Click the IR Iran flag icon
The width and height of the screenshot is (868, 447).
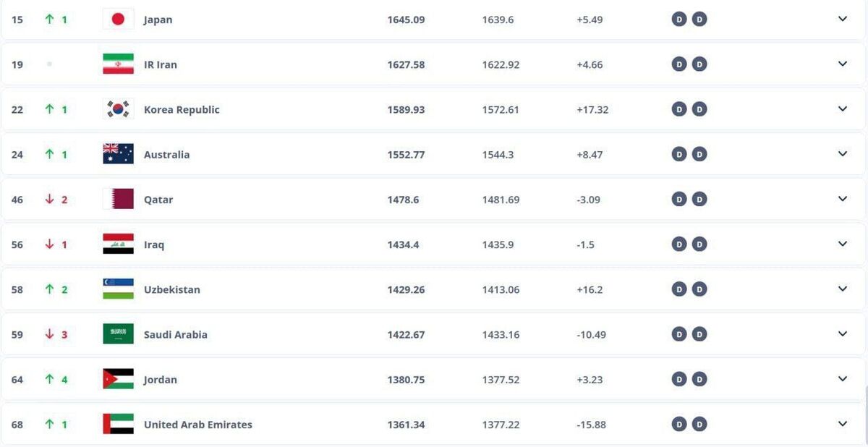[x=118, y=64]
